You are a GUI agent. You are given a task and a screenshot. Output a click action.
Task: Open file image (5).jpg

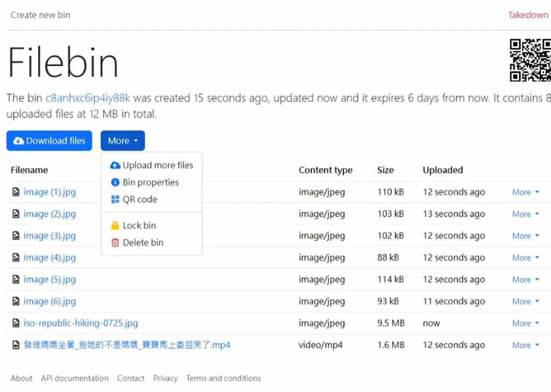pyautogui.click(x=50, y=280)
